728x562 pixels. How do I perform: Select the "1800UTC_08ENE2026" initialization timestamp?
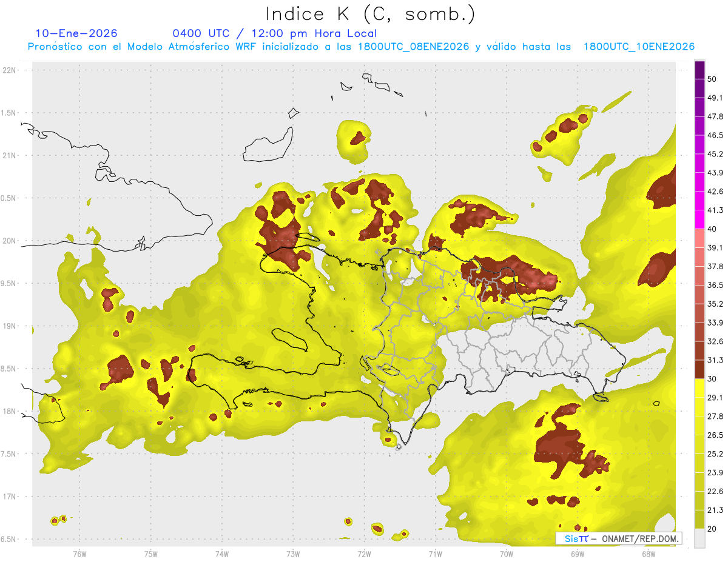(x=413, y=47)
